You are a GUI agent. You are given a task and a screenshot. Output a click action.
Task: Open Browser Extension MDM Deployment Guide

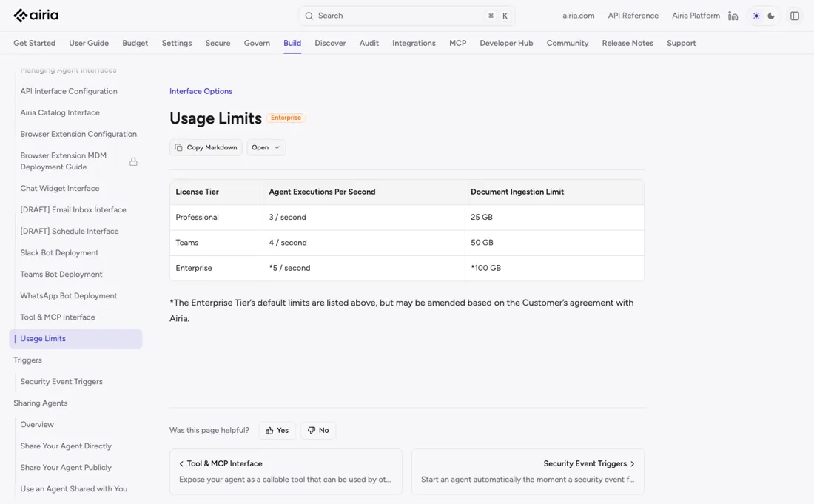pyautogui.click(x=64, y=161)
